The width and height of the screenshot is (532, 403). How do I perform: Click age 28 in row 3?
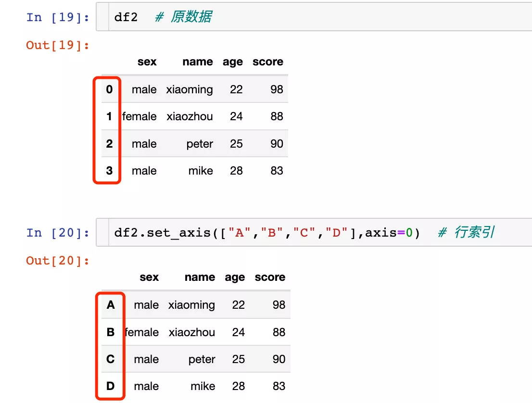click(x=236, y=171)
